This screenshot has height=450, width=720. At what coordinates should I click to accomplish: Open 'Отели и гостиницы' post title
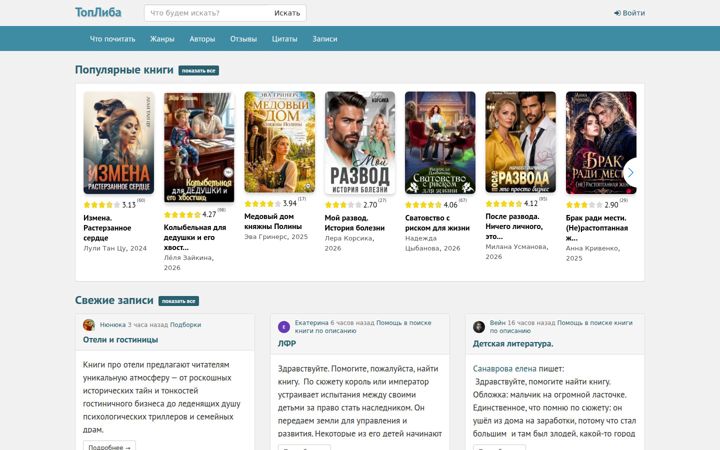120,340
